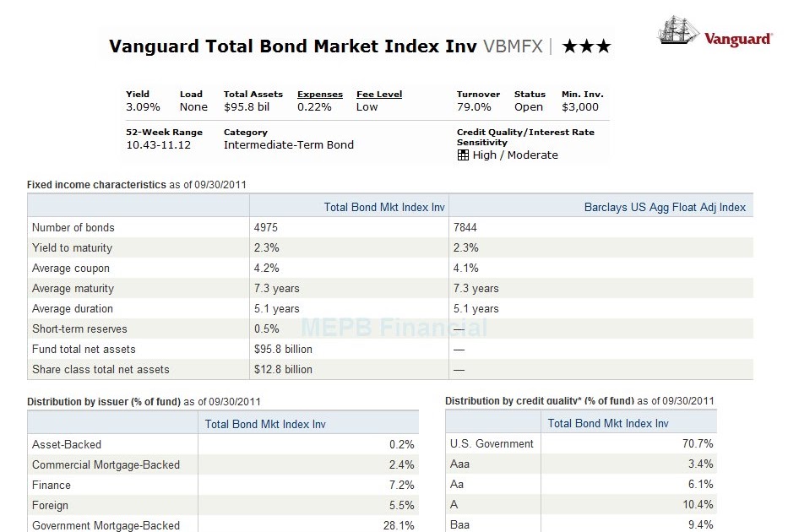
Task: Select the Short-term reserves row label
Action: click(79, 329)
